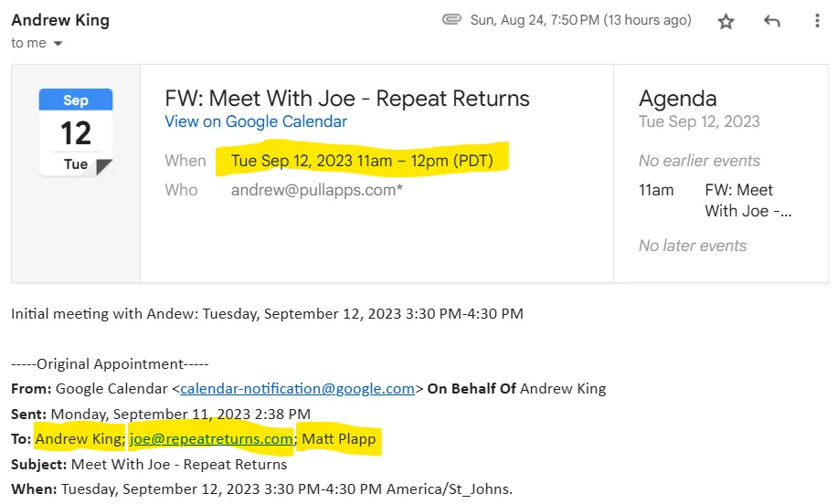Star this email from Andrew King
Viewport: 838px width, 504px height.
click(x=726, y=22)
